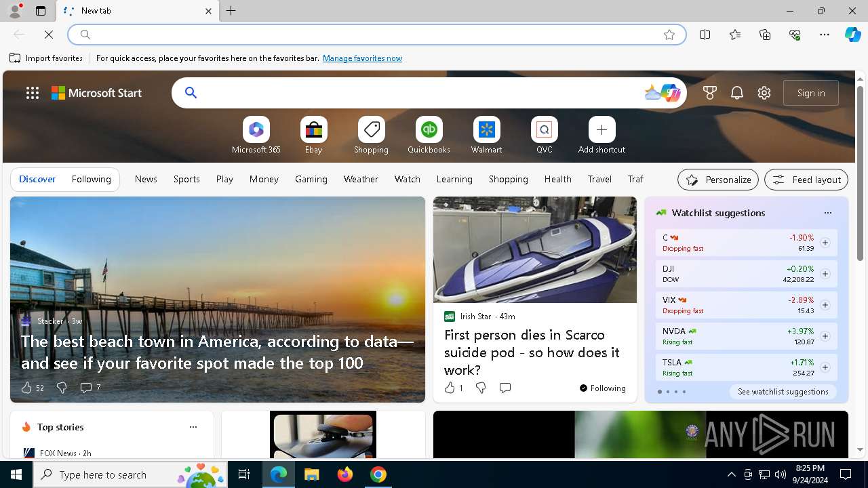Click the page vertical scrollbar
The height and width of the screenshot is (488, 868).
click(860, 173)
